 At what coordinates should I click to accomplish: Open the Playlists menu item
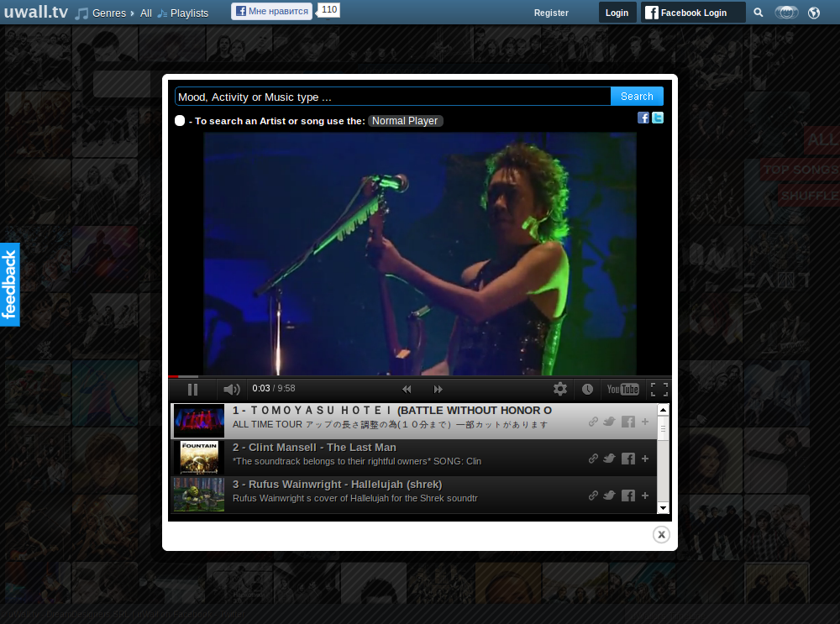188,13
